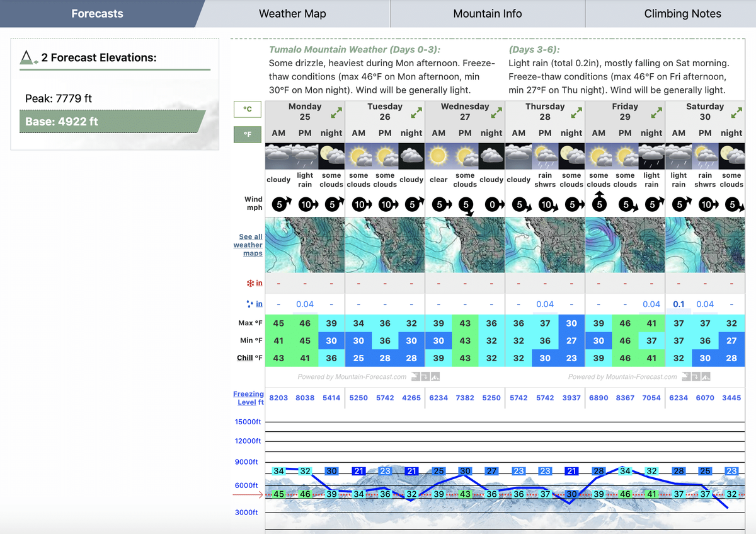Viewport: 756px width, 534px height.
Task: Click the rain inches unit link
Action: 259,304
